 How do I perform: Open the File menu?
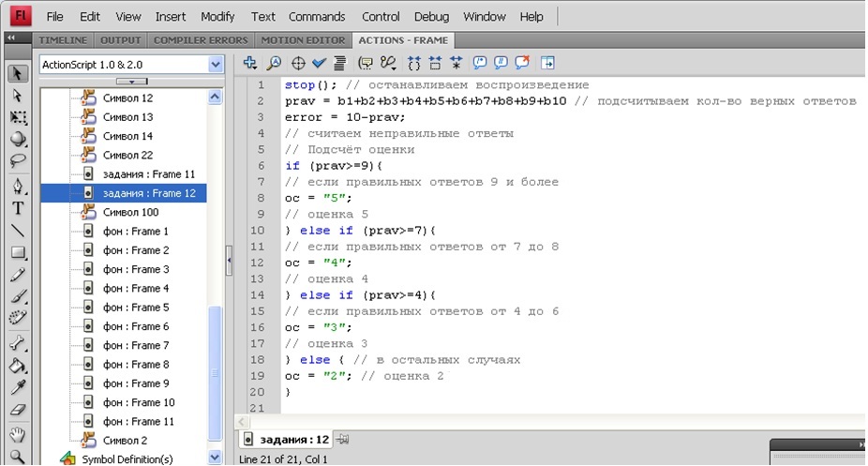[x=54, y=17]
